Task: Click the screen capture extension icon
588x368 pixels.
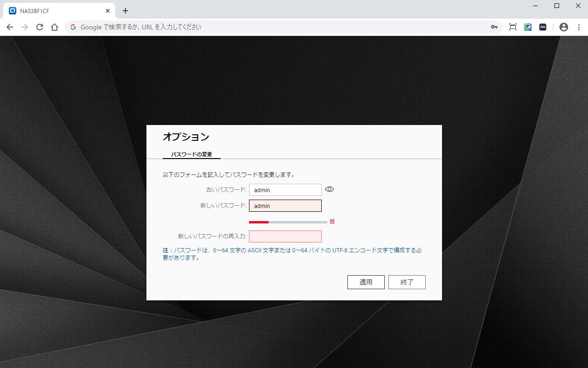Action: (x=513, y=27)
